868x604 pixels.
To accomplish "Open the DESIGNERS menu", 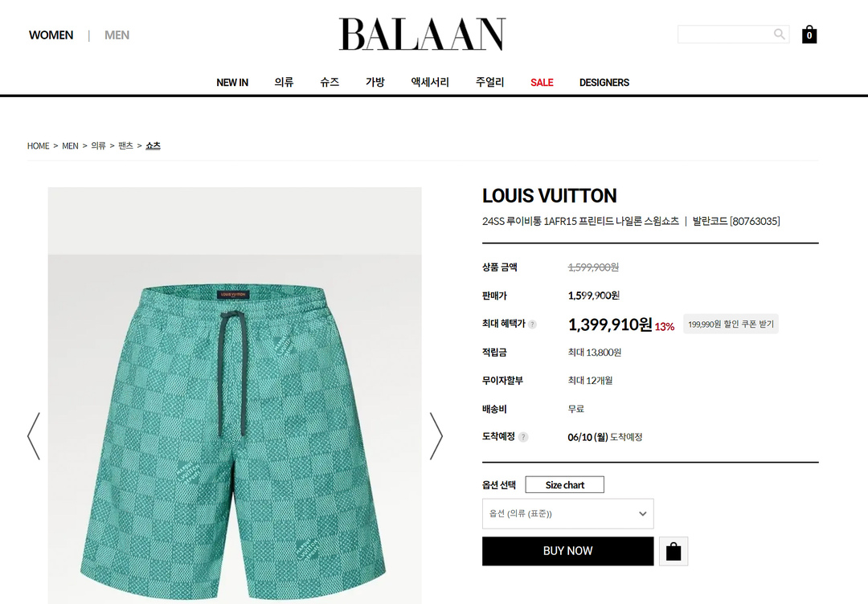I will pyautogui.click(x=604, y=83).
